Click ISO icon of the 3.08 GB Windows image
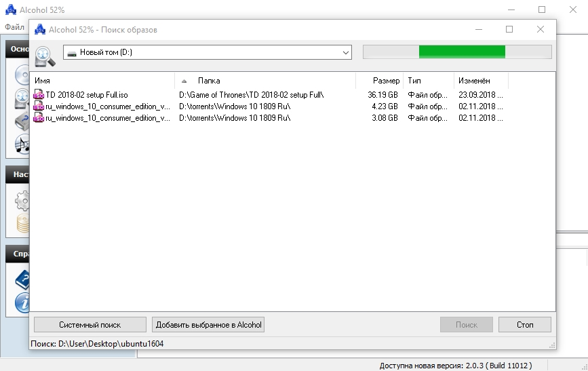 click(39, 118)
